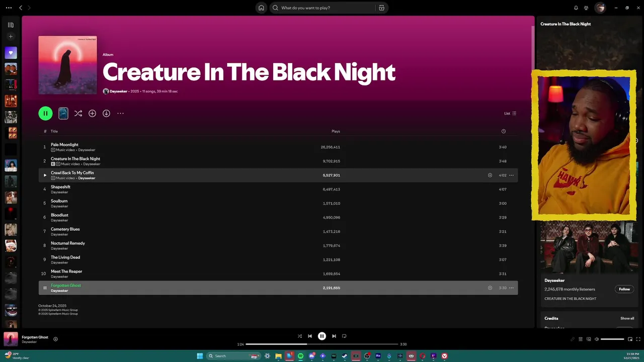
Task: Play Crawl Back To My Coffin row
Action: pos(45,175)
